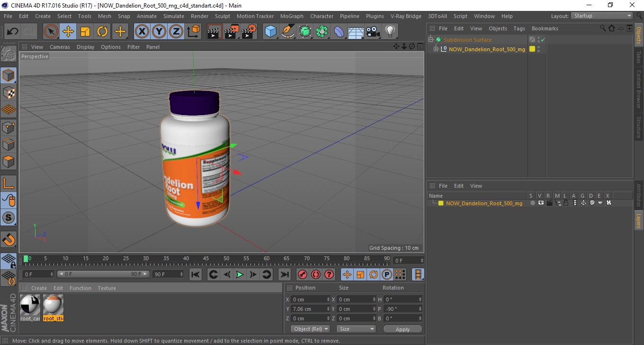Open the Size mode dropdown
The width and height of the screenshot is (644, 345).
pos(356,329)
